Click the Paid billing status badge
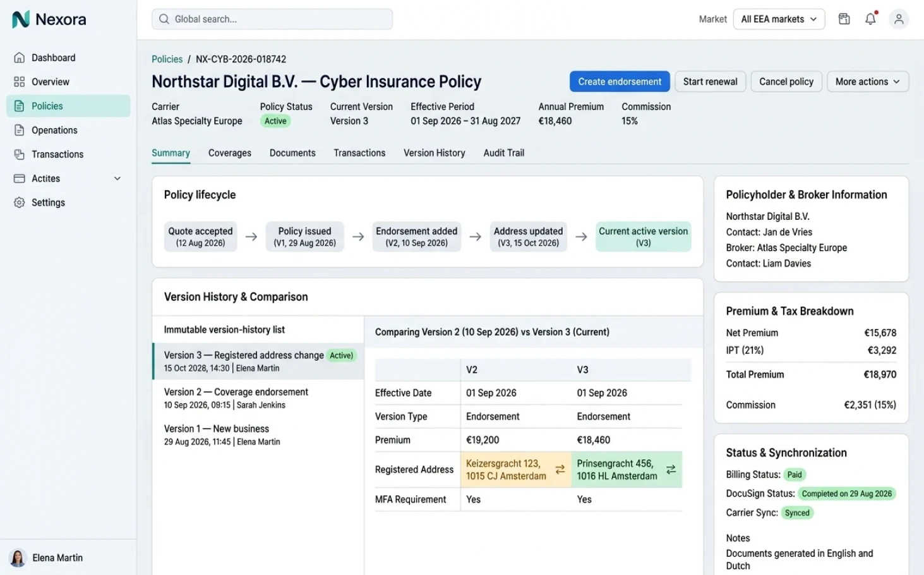 point(795,475)
